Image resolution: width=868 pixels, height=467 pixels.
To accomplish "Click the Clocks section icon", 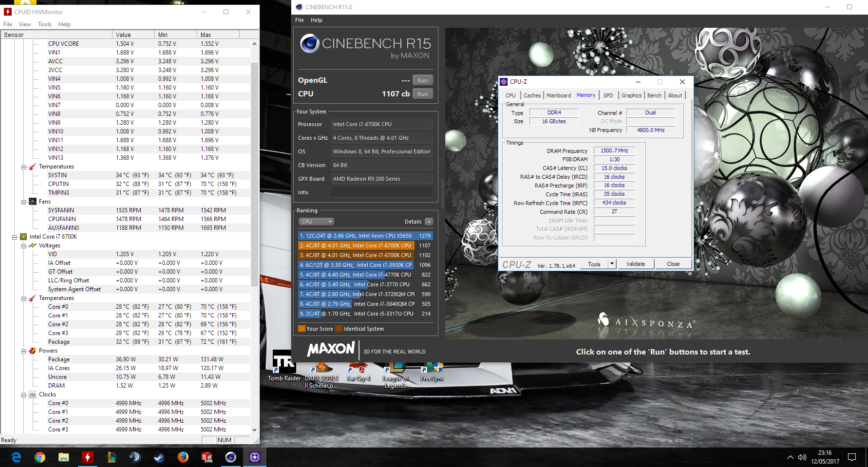I will point(33,394).
